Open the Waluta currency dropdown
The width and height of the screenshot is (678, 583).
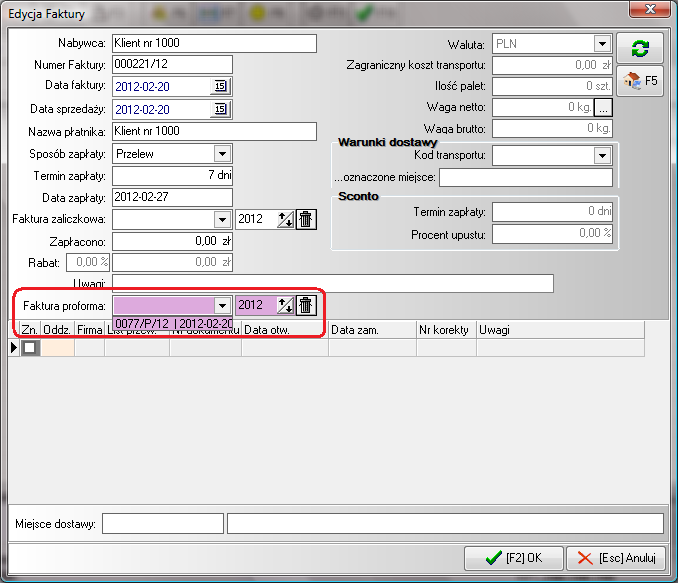[601, 44]
